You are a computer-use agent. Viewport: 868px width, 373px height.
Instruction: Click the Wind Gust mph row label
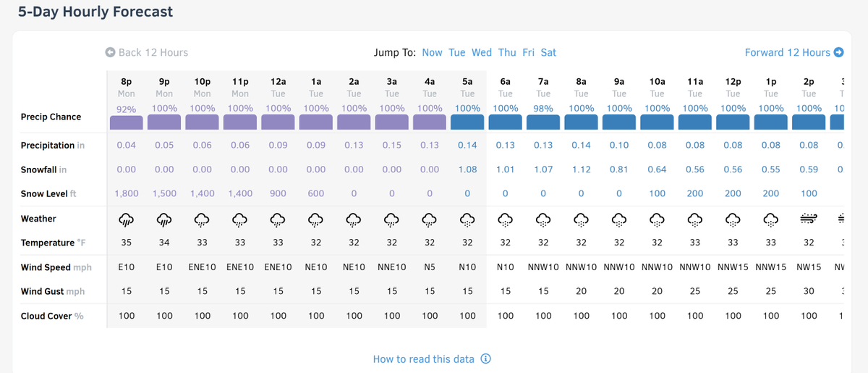(53, 291)
